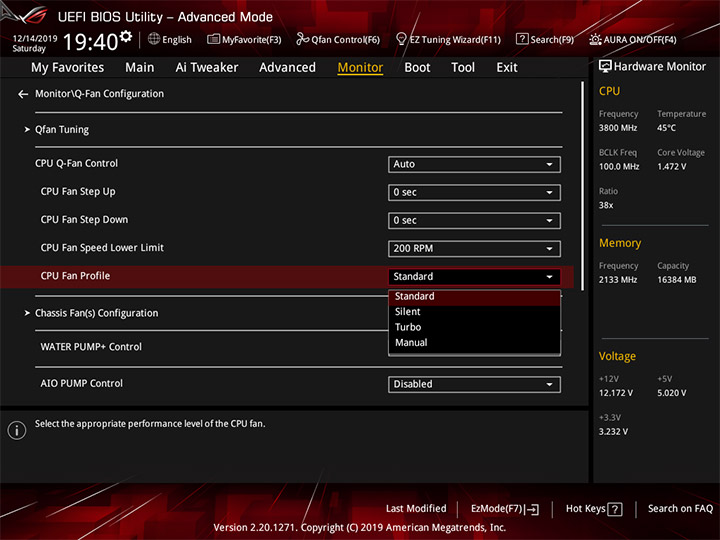Click the AURA light icon

point(595,39)
